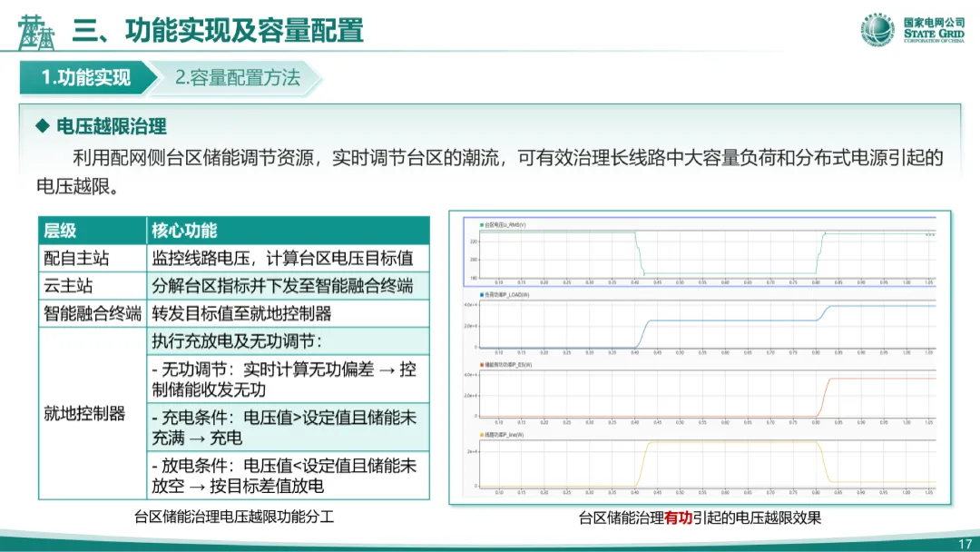Click the slide page number 17

(x=965, y=544)
